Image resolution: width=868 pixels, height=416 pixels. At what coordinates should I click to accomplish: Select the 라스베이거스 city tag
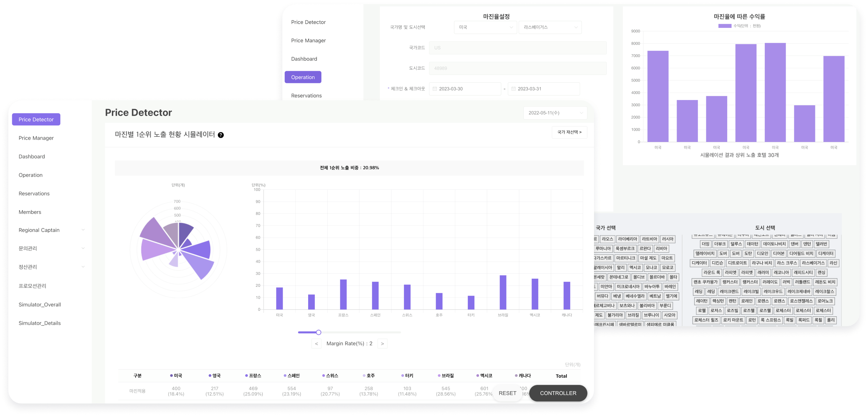click(x=813, y=263)
